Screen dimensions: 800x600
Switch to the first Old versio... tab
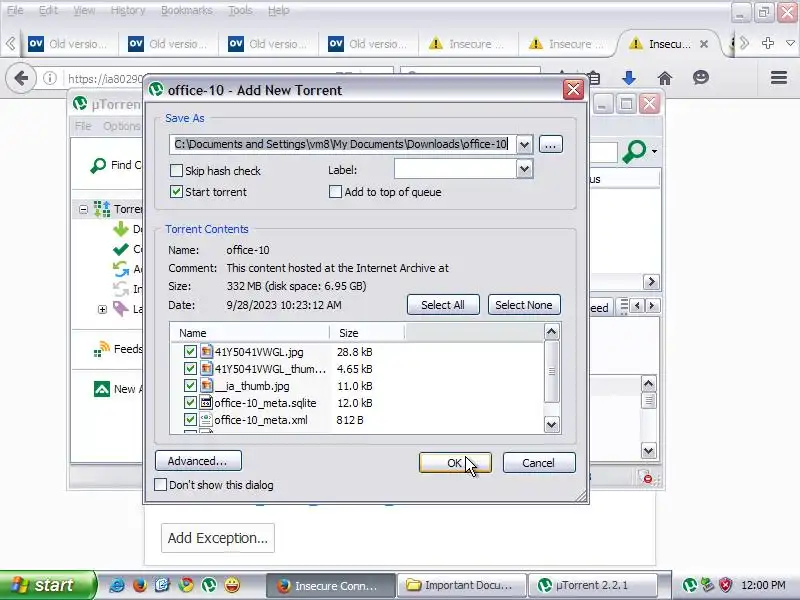click(x=68, y=44)
